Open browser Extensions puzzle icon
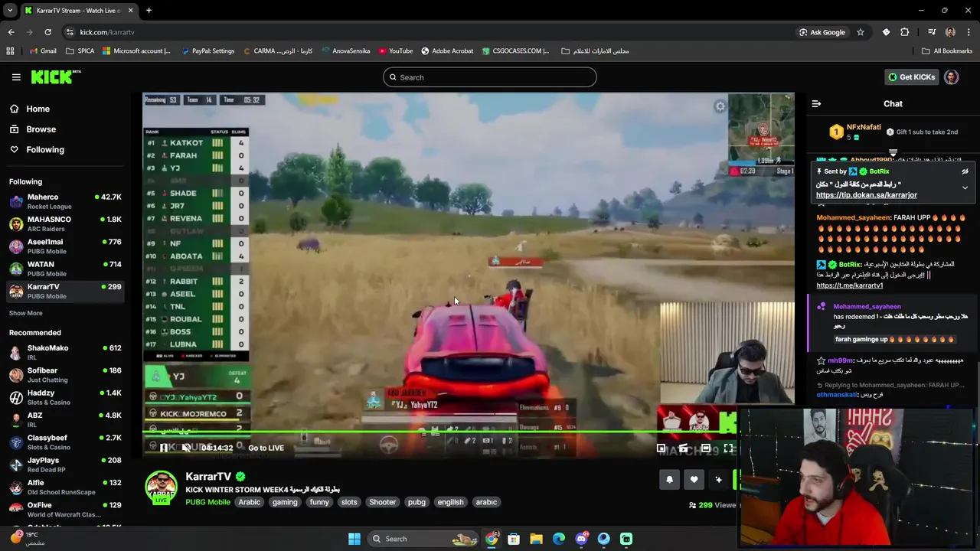Image resolution: width=980 pixels, height=551 pixels. (x=905, y=32)
